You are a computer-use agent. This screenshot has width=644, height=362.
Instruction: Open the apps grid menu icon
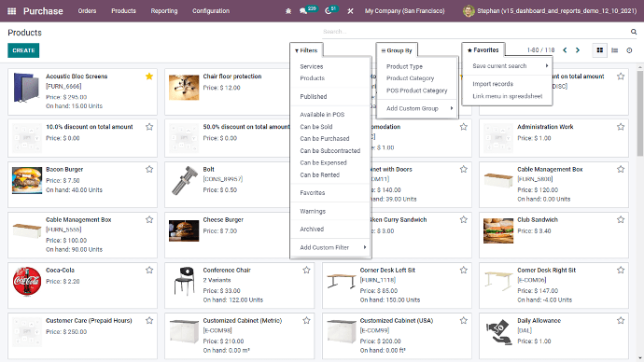[12, 11]
